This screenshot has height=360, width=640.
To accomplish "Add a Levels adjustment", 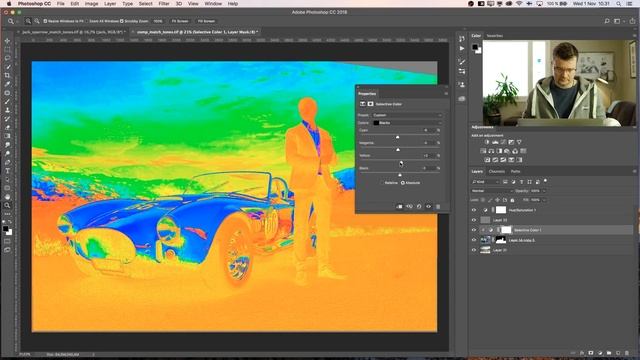I will [x=495, y=142].
